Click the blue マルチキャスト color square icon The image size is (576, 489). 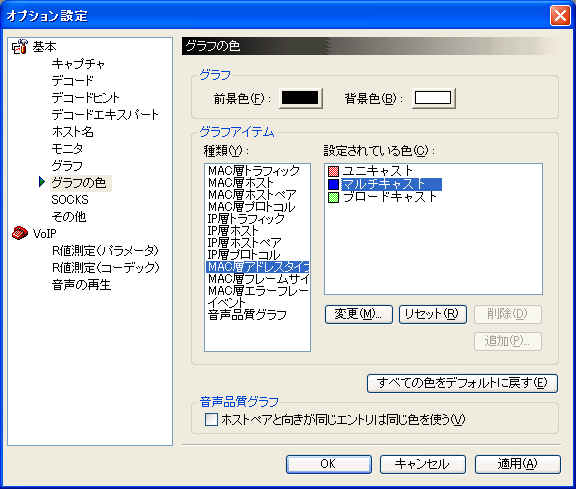click(333, 184)
